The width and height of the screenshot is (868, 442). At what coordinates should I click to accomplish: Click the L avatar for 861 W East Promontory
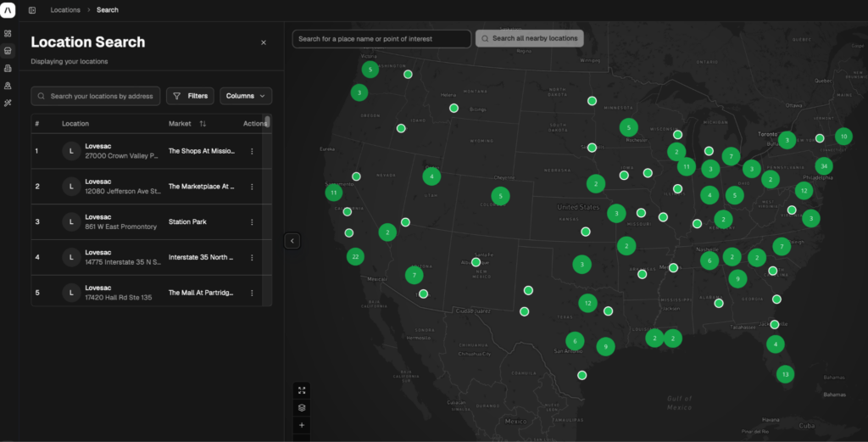pos(71,222)
